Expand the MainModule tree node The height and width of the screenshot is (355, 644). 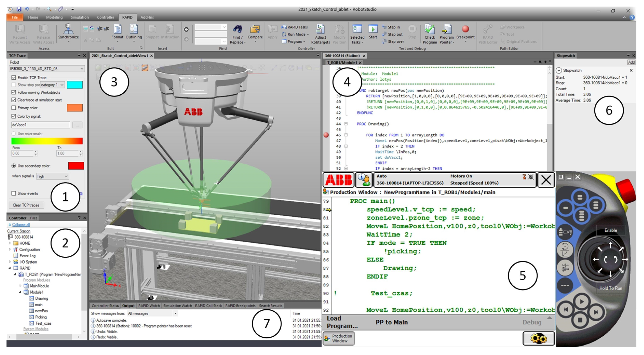[20, 286]
